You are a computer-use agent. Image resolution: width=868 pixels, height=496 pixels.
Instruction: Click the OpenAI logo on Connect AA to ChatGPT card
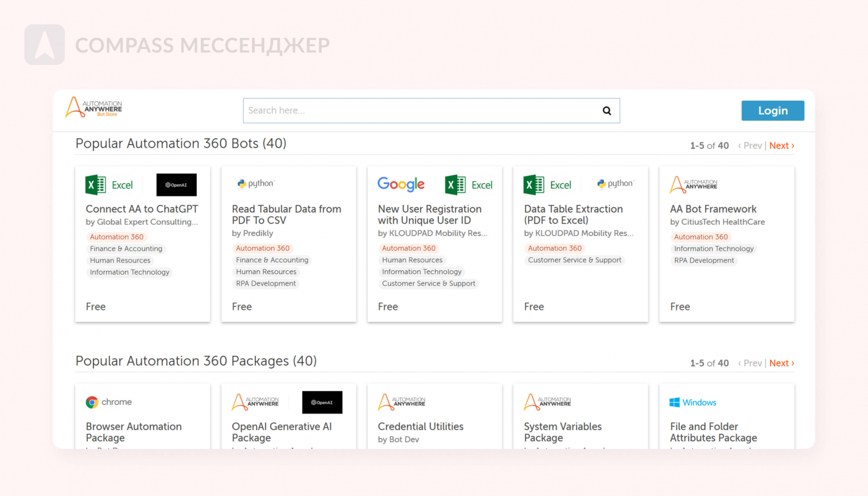[x=176, y=185]
